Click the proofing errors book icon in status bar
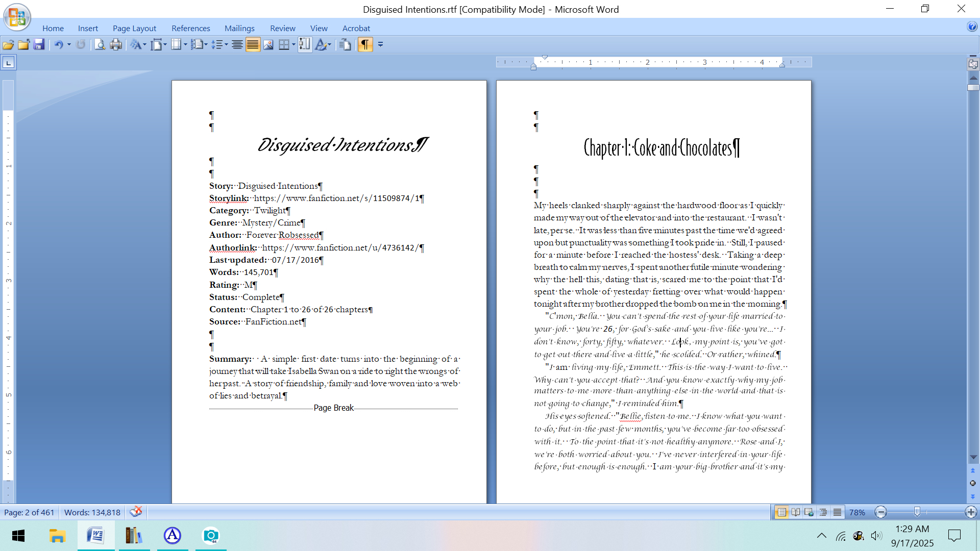 136,512
